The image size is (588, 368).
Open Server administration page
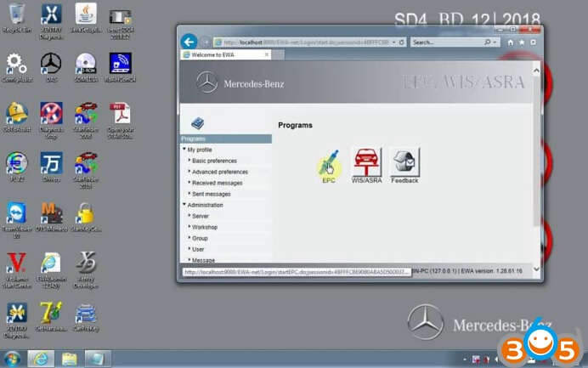tap(201, 216)
